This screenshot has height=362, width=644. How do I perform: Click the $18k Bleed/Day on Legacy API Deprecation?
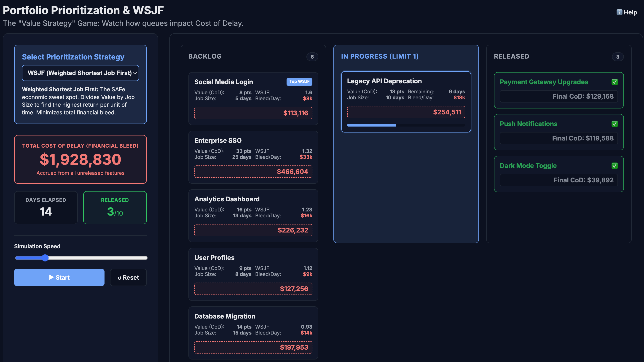point(459,97)
